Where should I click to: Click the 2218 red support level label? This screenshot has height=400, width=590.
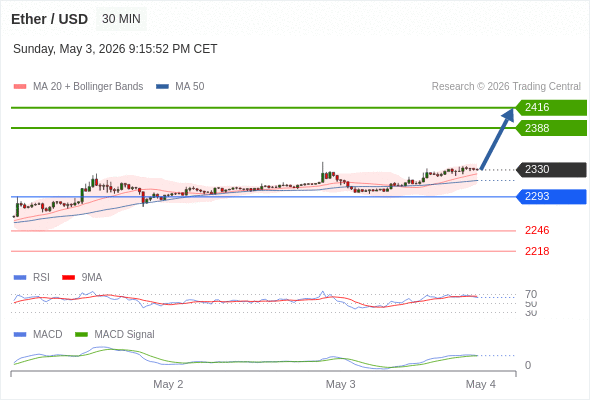tap(537, 251)
